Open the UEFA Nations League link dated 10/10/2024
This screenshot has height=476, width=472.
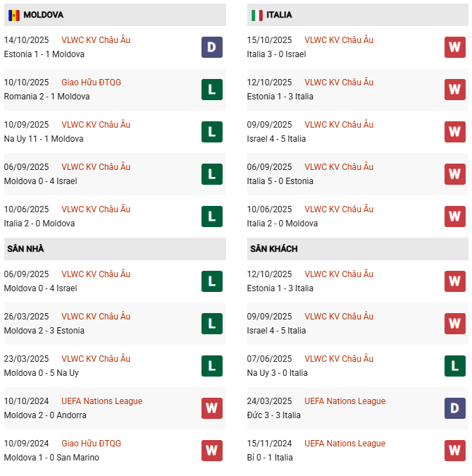point(101,401)
